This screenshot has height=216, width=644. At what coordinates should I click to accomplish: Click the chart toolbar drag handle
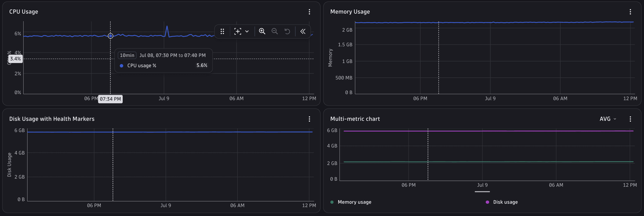tap(222, 31)
